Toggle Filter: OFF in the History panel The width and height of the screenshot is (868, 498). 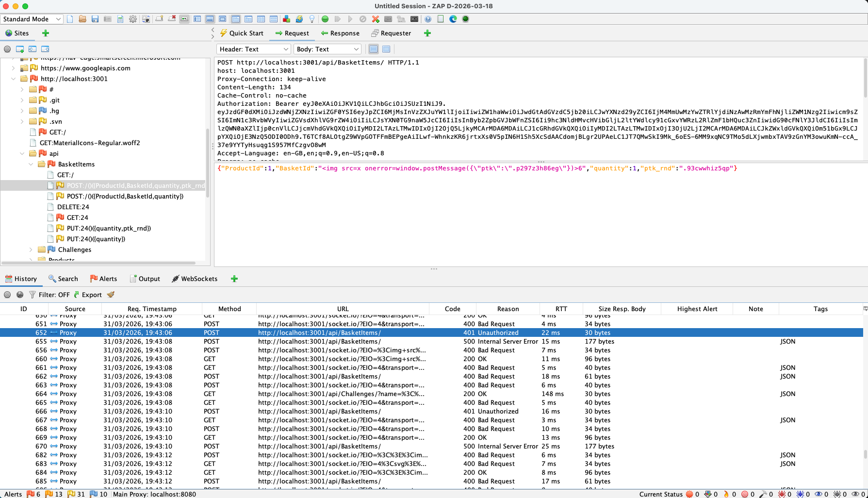(54, 295)
